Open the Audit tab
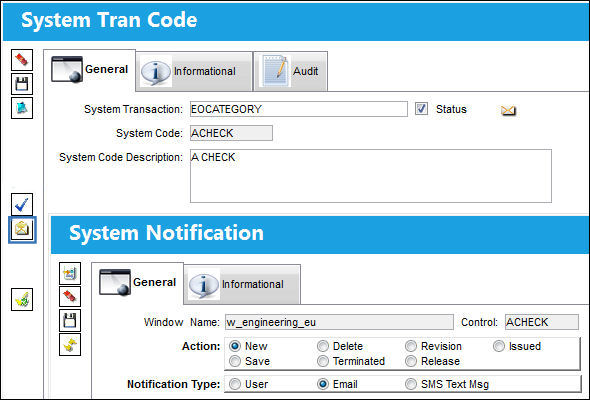The width and height of the screenshot is (590, 400). (291, 71)
